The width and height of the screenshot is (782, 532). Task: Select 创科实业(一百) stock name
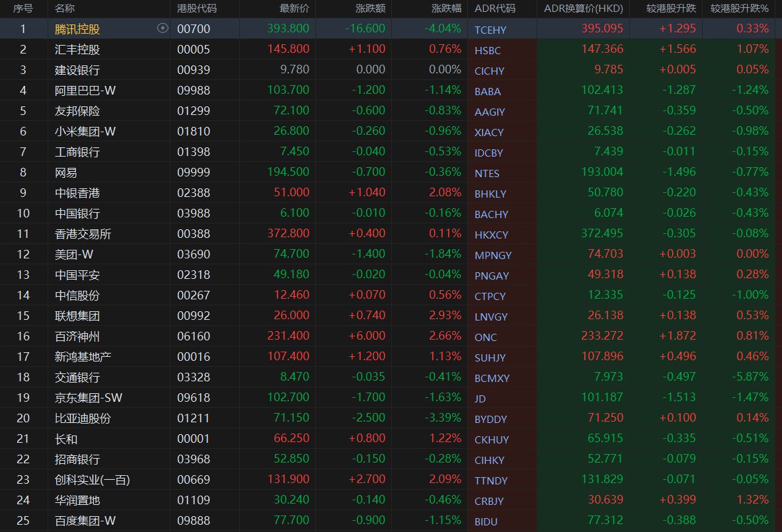pyautogui.click(x=93, y=480)
